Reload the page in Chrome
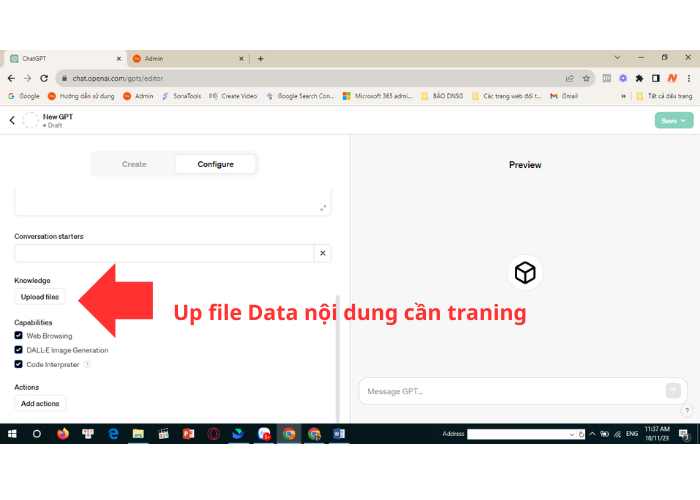 coord(45,78)
